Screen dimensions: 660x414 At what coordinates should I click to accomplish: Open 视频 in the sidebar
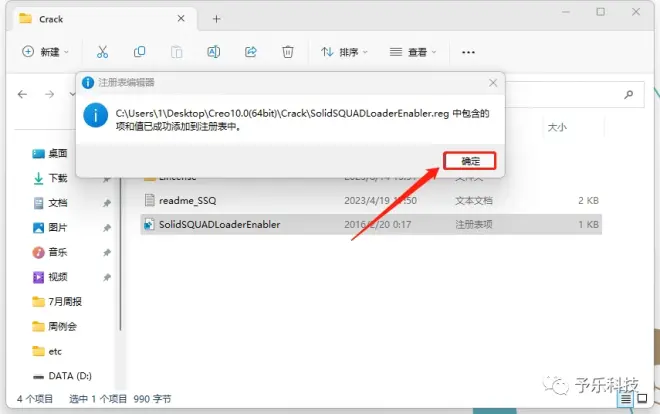point(51,277)
